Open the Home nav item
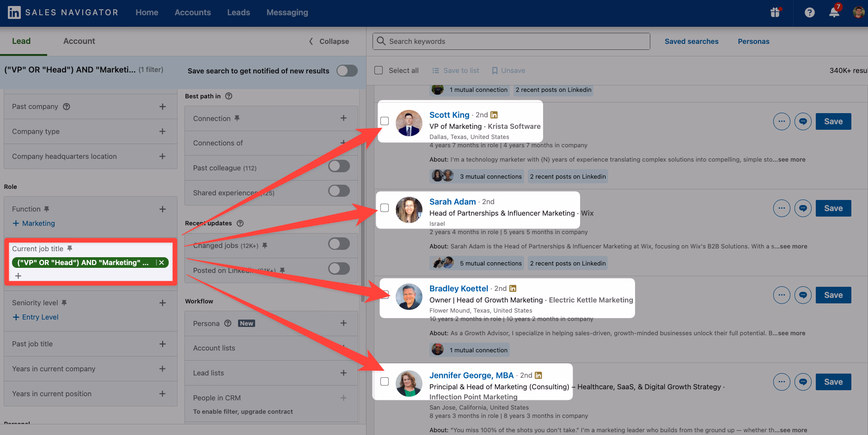 147,12
